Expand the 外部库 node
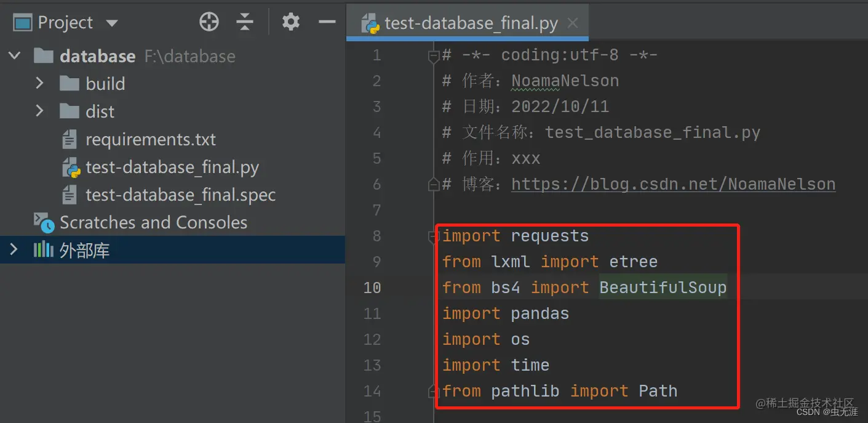868x423 pixels. click(14, 250)
